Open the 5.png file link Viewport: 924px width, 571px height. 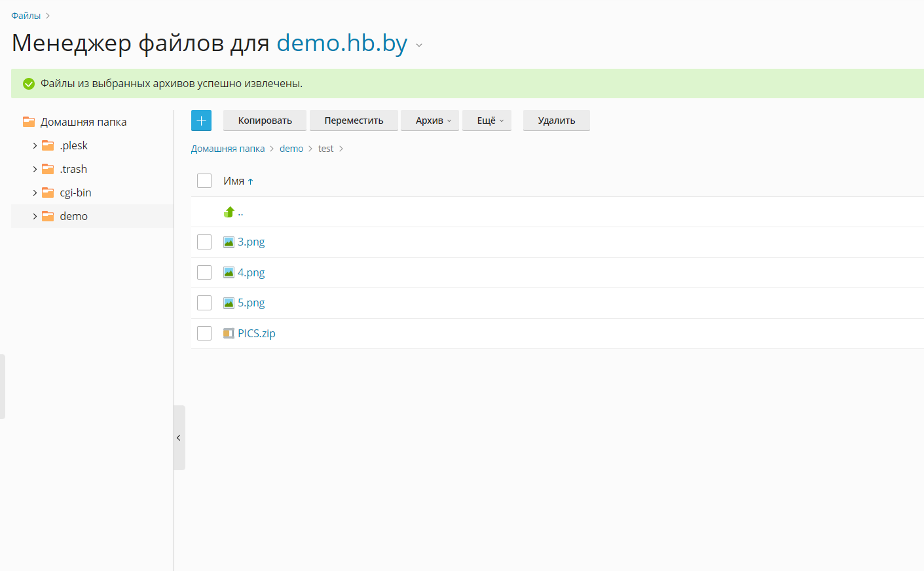[251, 303]
